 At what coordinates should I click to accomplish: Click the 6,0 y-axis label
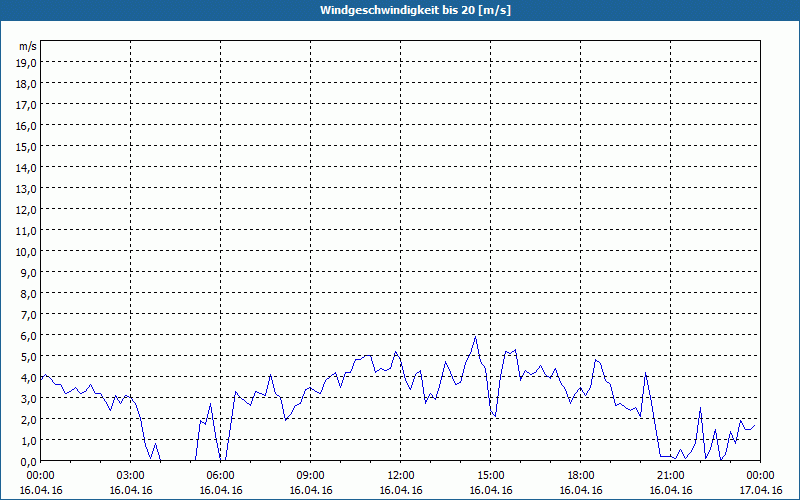(x=30, y=336)
